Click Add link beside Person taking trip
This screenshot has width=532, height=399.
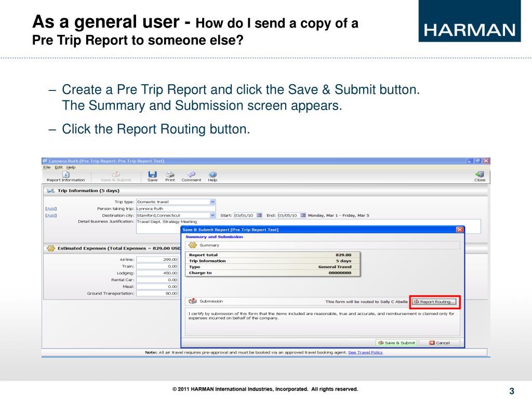pyautogui.click(x=51, y=209)
